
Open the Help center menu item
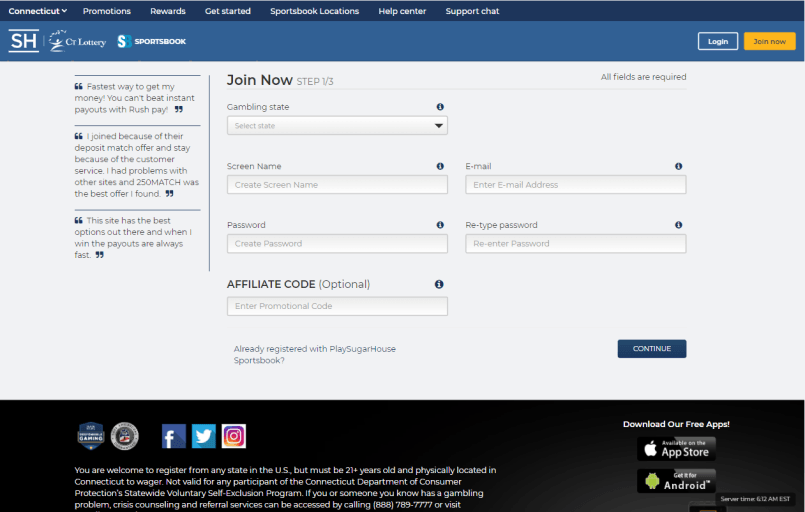coord(402,11)
